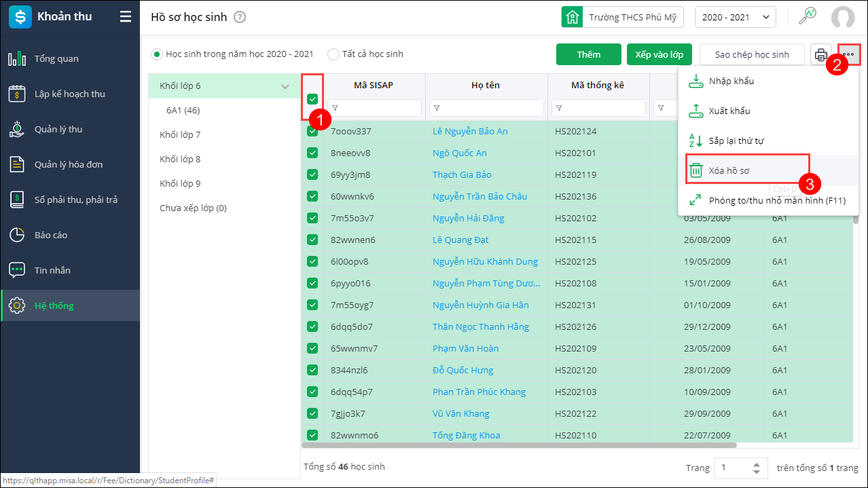Open student link Nguyễn Hữu Khánh Dung
The image size is (868, 488).
click(485, 261)
